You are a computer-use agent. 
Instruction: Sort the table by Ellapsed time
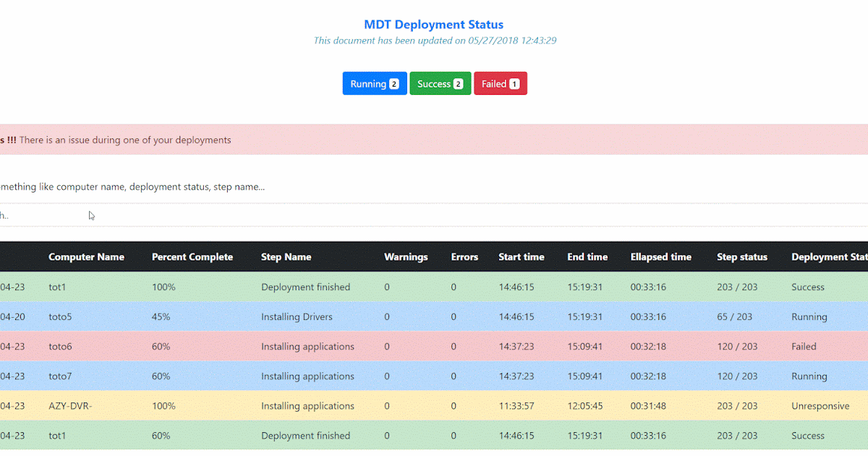pyautogui.click(x=660, y=256)
